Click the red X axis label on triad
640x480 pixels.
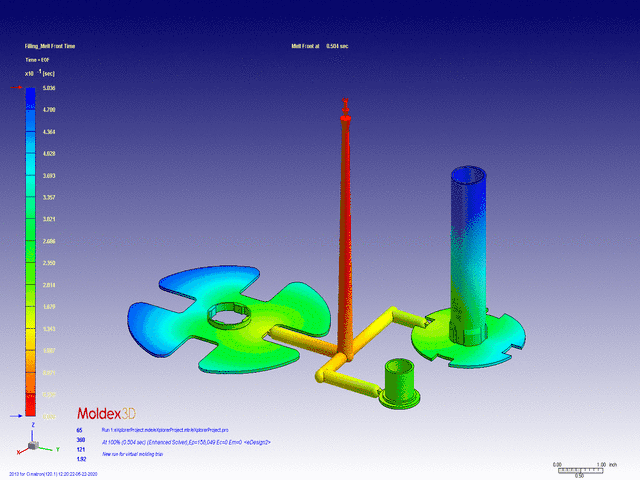[18, 452]
